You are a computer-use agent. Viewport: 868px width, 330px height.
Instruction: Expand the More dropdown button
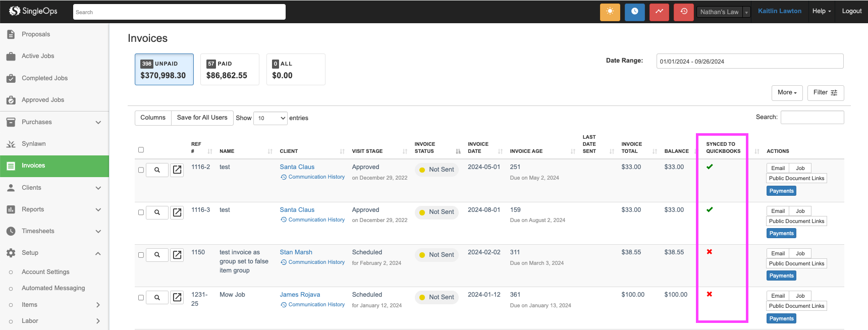[787, 93]
